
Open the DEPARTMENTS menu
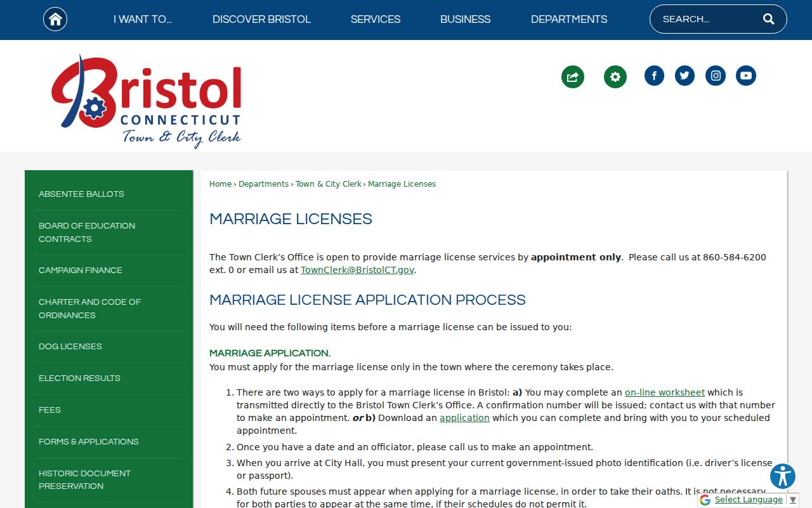pyautogui.click(x=569, y=19)
